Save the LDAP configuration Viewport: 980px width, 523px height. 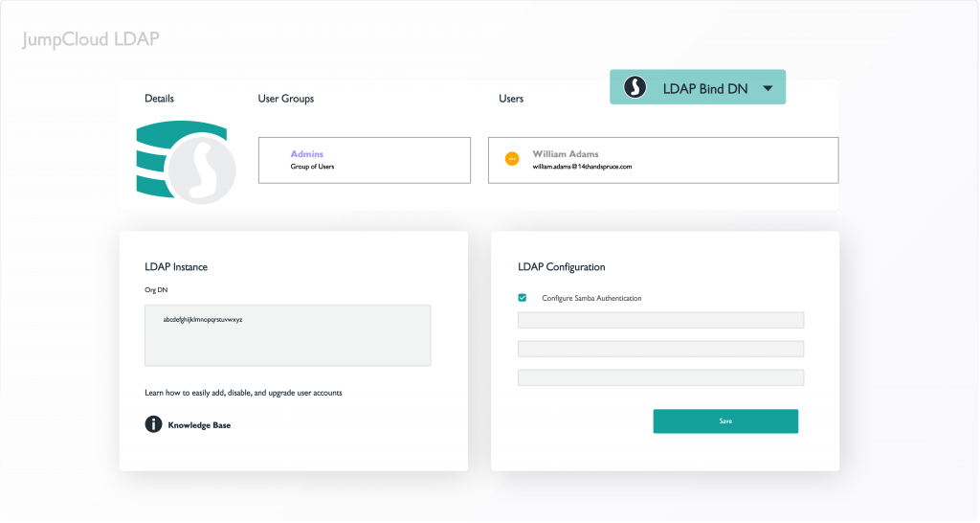[x=725, y=421]
